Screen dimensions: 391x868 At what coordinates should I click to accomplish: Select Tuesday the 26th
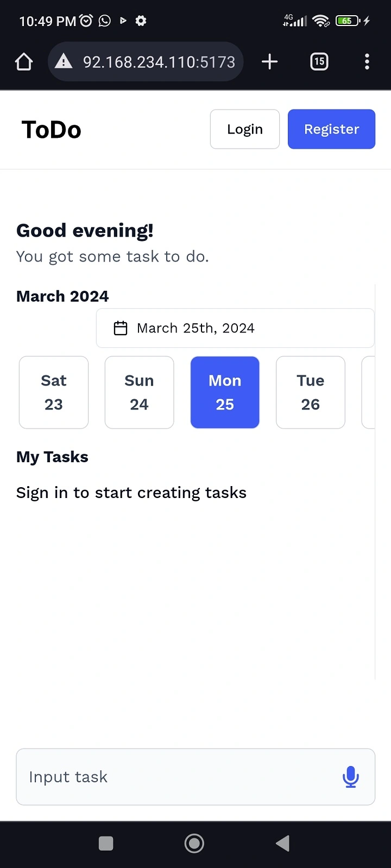tap(310, 392)
